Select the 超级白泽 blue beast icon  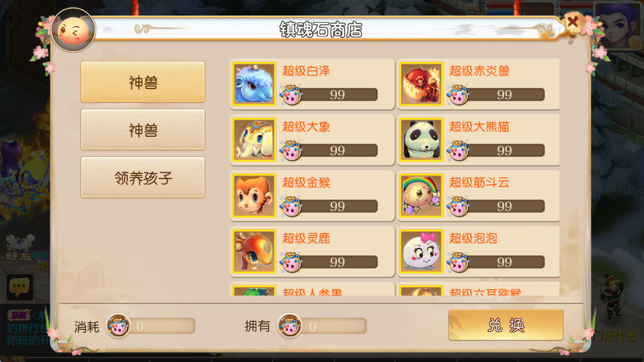(x=254, y=84)
